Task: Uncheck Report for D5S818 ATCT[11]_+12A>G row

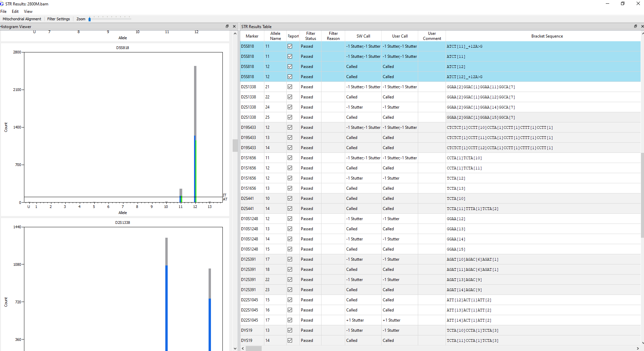Action: [x=290, y=46]
